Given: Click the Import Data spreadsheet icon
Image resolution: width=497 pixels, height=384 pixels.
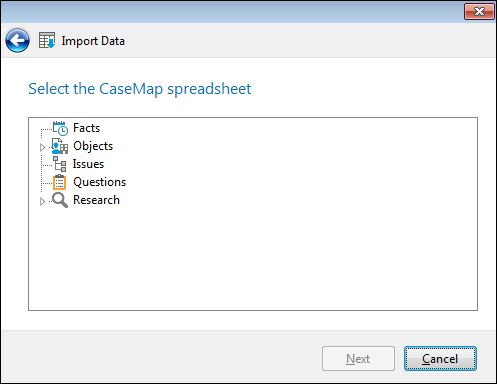Looking at the screenshot, I should click(x=47, y=40).
